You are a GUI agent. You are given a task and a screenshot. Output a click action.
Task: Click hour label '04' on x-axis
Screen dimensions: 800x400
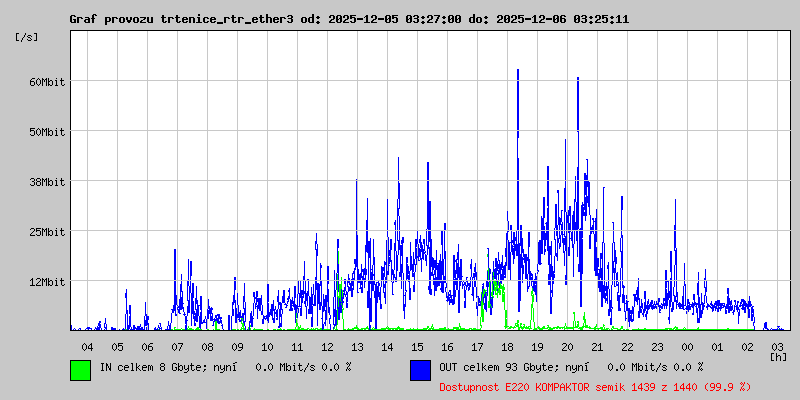click(x=87, y=347)
